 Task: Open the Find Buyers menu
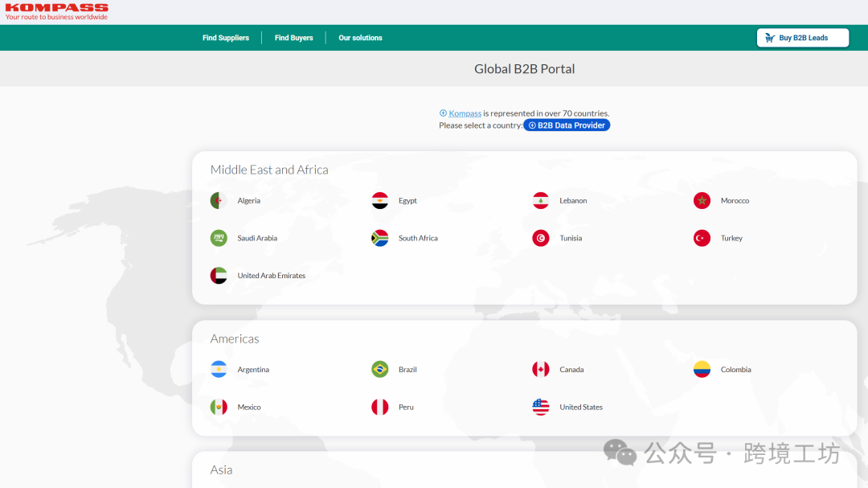(x=293, y=38)
